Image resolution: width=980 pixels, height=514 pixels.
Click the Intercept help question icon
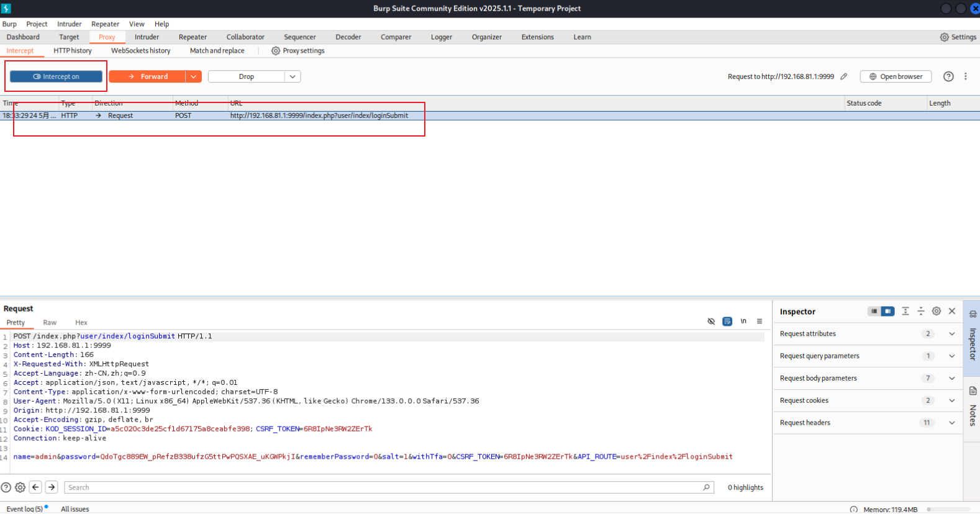point(948,76)
